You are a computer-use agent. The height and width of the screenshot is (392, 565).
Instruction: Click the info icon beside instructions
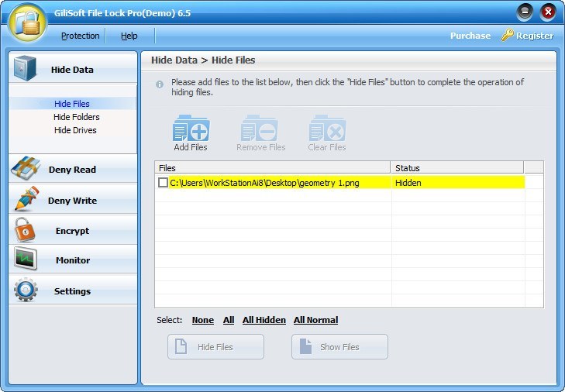coord(160,84)
